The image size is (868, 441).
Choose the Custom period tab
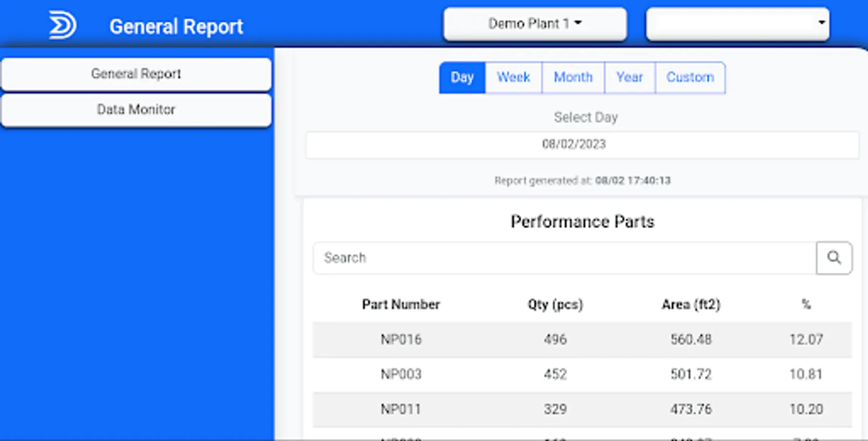pos(690,77)
